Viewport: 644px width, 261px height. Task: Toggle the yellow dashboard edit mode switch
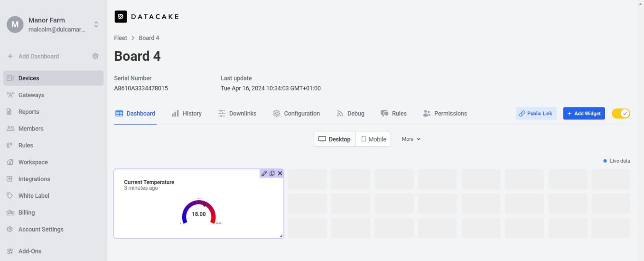pos(621,114)
